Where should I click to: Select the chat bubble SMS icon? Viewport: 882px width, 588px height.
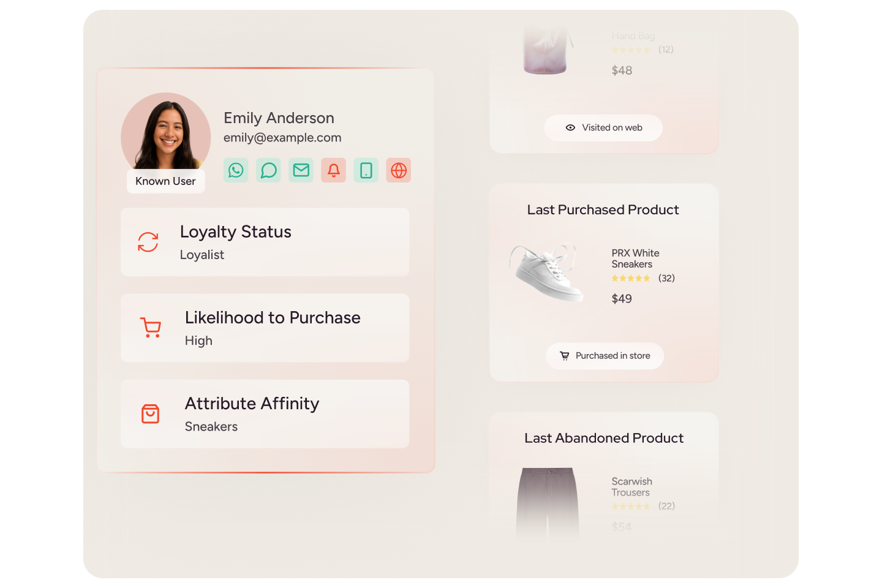[268, 170]
